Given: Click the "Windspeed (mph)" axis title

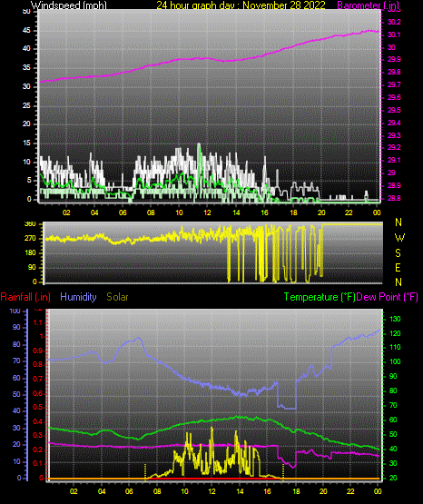Looking at the screenshot, I should 69,5.
